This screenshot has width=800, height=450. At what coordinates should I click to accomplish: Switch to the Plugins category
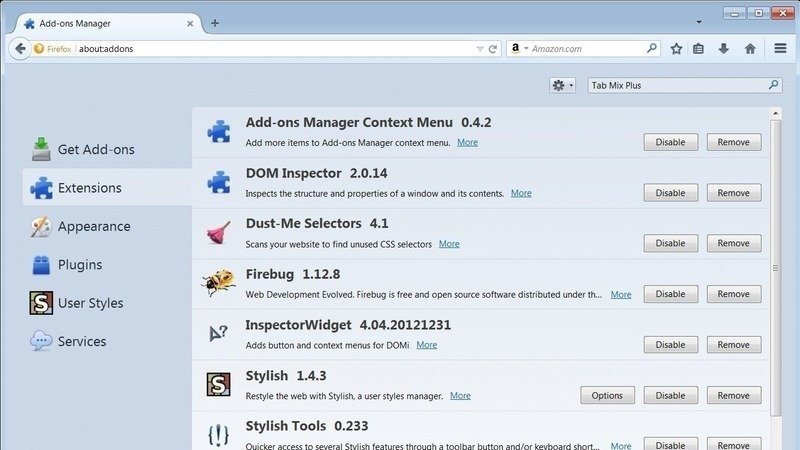107,264
